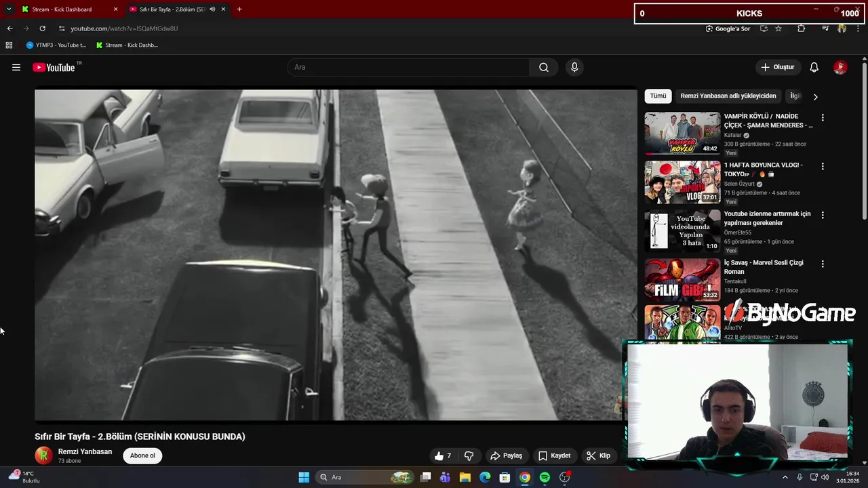Click the YouTube search magnifier button
Viewport: 868px width, 488px height.
tap(544, 67)
